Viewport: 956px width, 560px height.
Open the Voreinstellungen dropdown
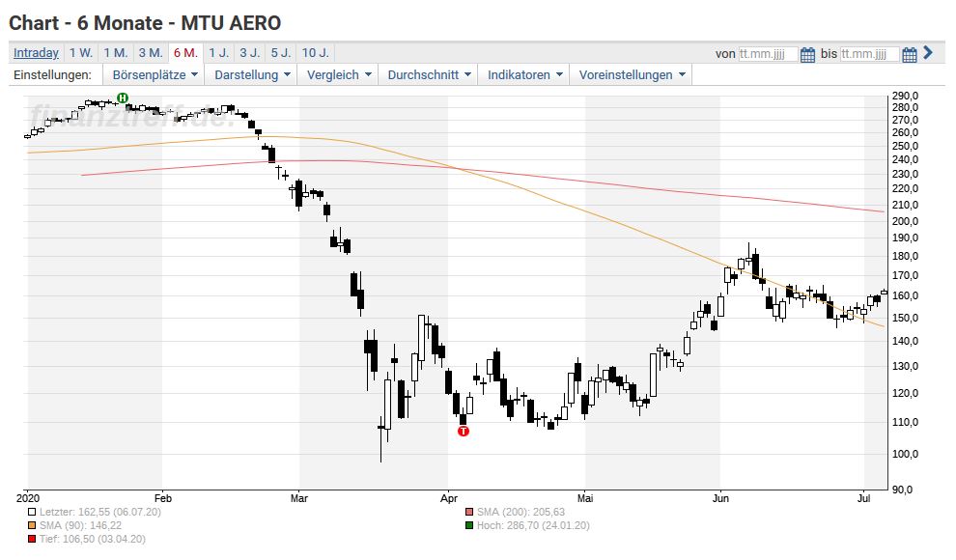point(632,75)
